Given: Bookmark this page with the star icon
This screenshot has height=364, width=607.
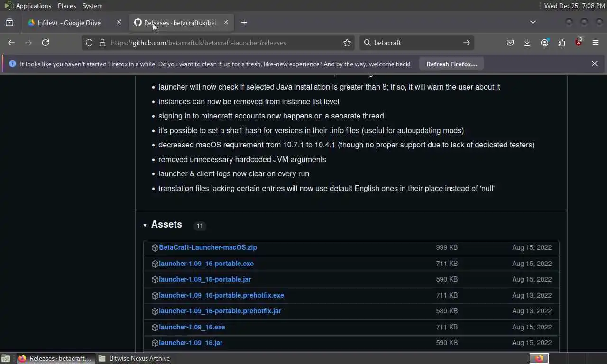Looking at the screenshot, I should click(x=347, y=43).
